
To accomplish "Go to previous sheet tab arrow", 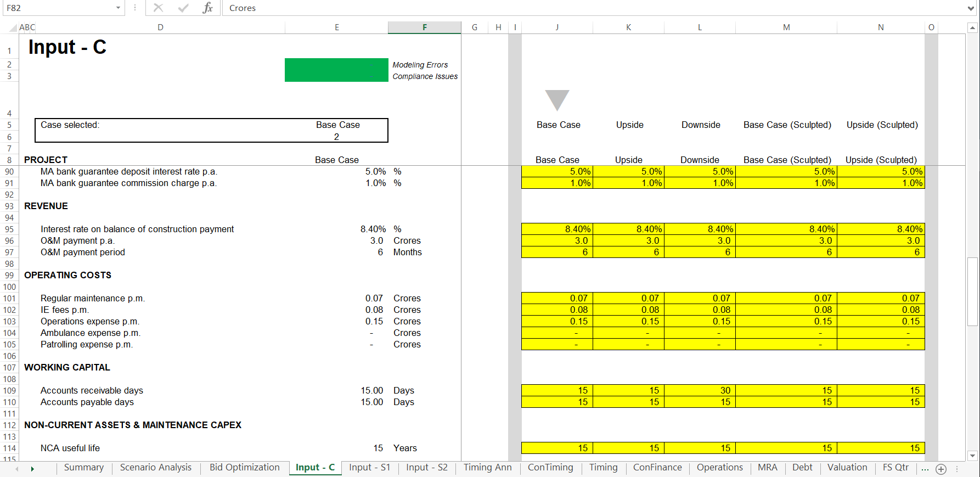I will pyautogui.click(x=17, y=469).
